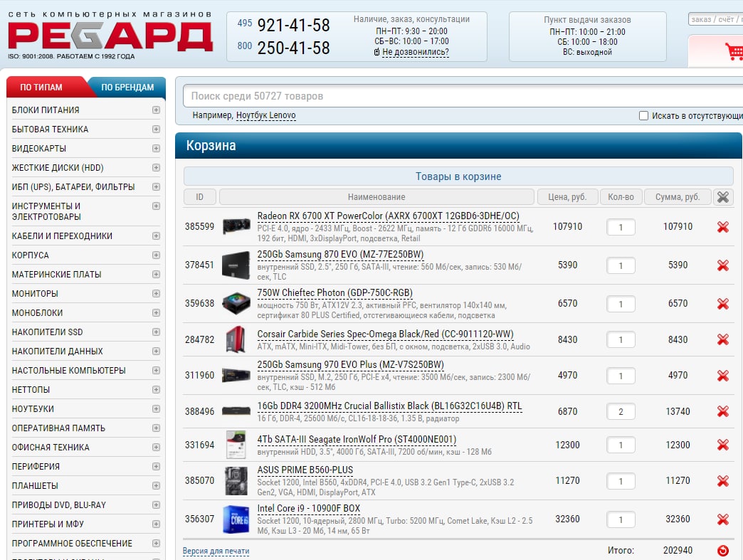Open Intel Core i9 - 10900F BOX link
Viewport: 743px width, 560px height.
point(308,508)
